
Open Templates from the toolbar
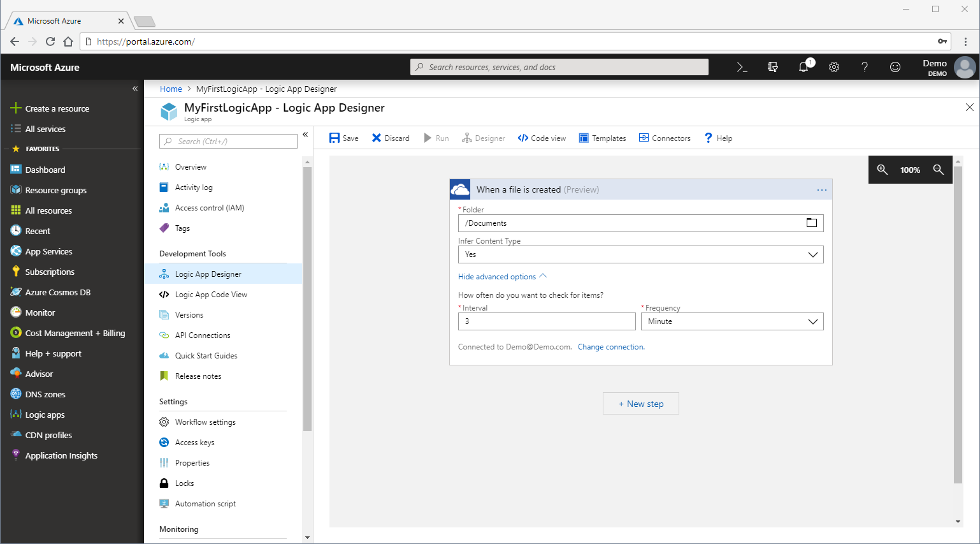[602, 138]
